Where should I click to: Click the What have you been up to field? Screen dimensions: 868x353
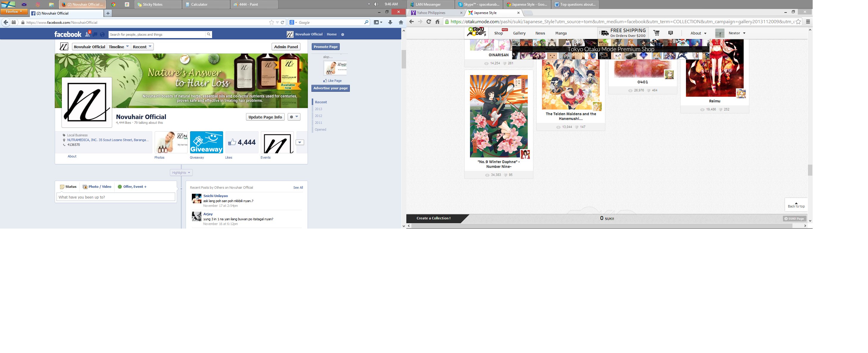pyautogui.click(x=116, y=197)
